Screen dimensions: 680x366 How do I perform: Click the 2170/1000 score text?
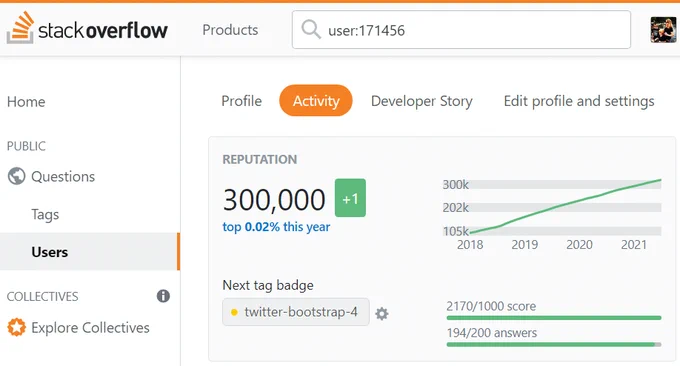[x=491, y=306]
